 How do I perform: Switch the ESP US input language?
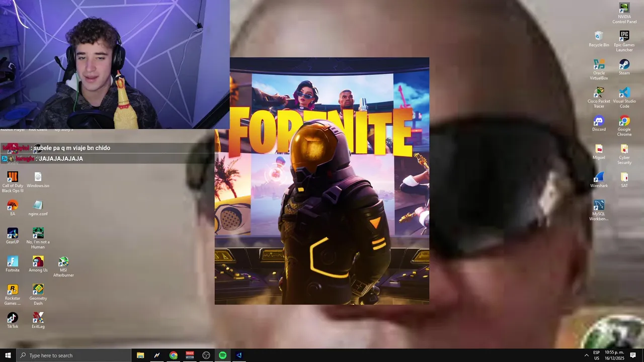[597, 355]
